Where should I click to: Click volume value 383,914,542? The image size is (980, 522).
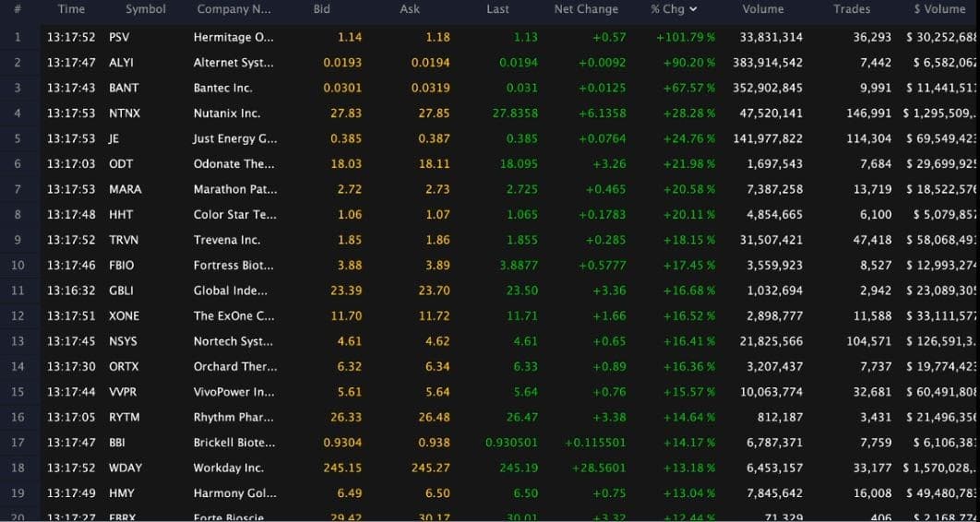pyautogui.click(x=768, y=63)
